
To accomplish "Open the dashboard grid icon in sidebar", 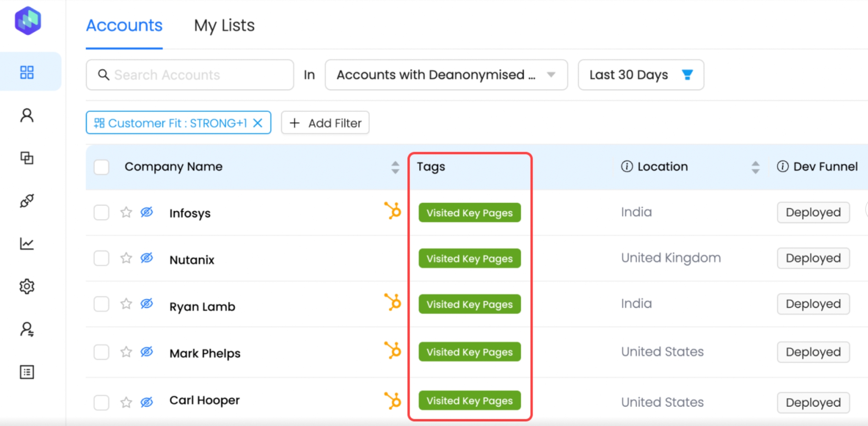I will (27, 72).
